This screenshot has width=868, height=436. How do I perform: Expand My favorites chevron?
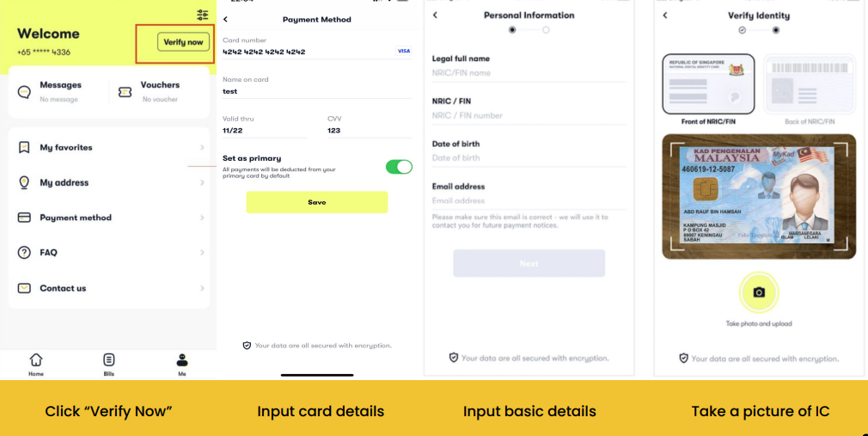click(202, 148)
